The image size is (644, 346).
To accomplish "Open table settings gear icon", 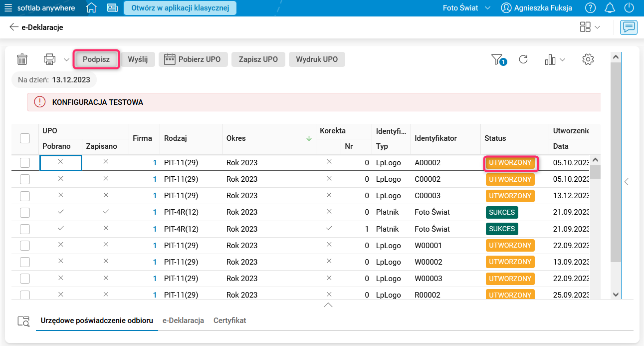I will click(588, 59).
